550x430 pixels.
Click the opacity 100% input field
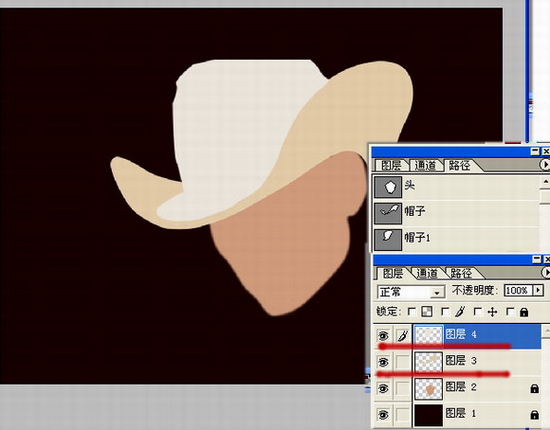(x=518, y=290)
